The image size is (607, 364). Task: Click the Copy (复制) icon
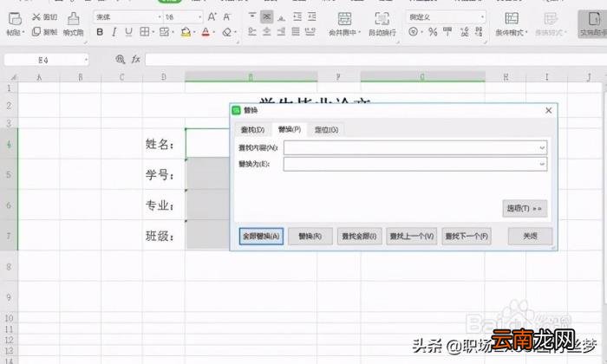click(36, 32)
